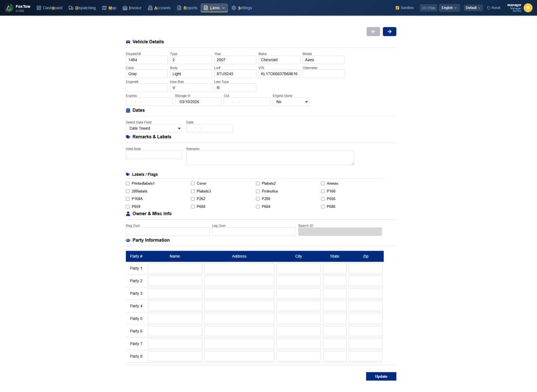
Task: Click the forward arrow navigation button
Action: coord(389,31)
